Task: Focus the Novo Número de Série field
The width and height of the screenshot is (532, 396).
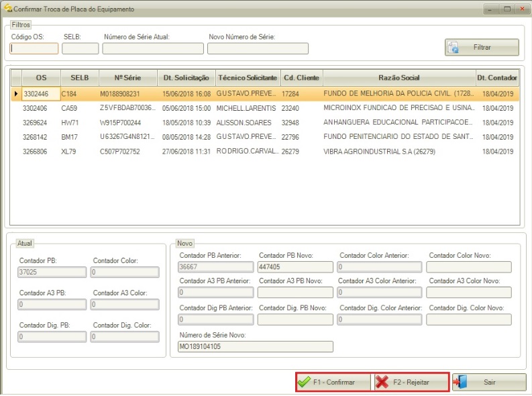Action: click(258, 48)
